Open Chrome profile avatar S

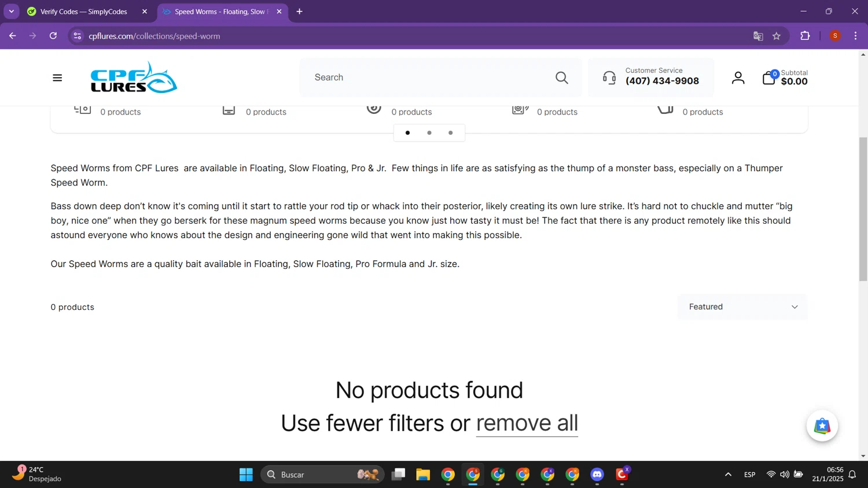835,36
